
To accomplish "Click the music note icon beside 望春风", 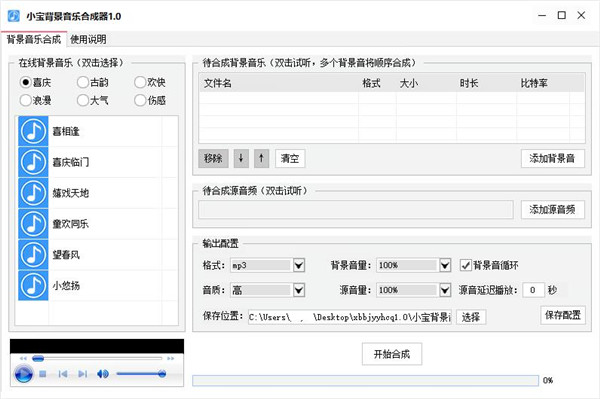I will point(33,255).
